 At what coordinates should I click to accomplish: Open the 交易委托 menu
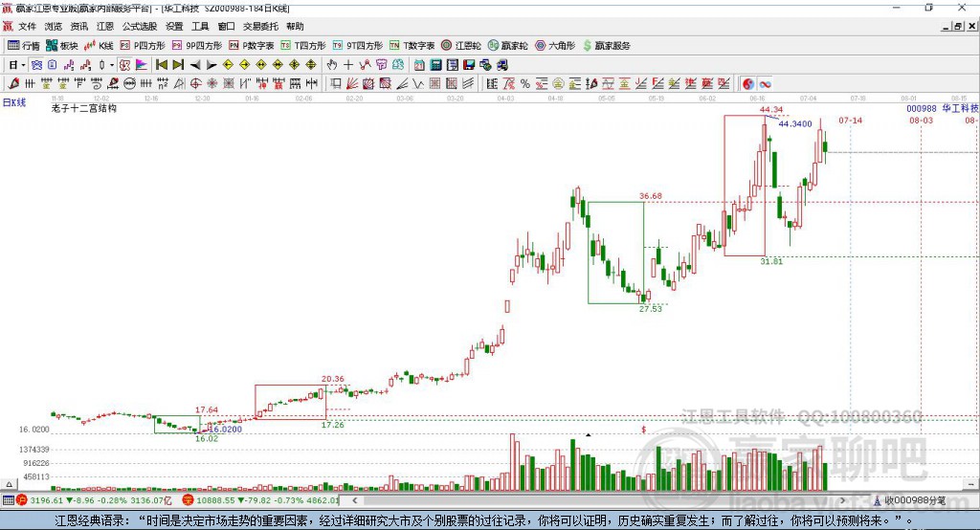tap(260, 26)
